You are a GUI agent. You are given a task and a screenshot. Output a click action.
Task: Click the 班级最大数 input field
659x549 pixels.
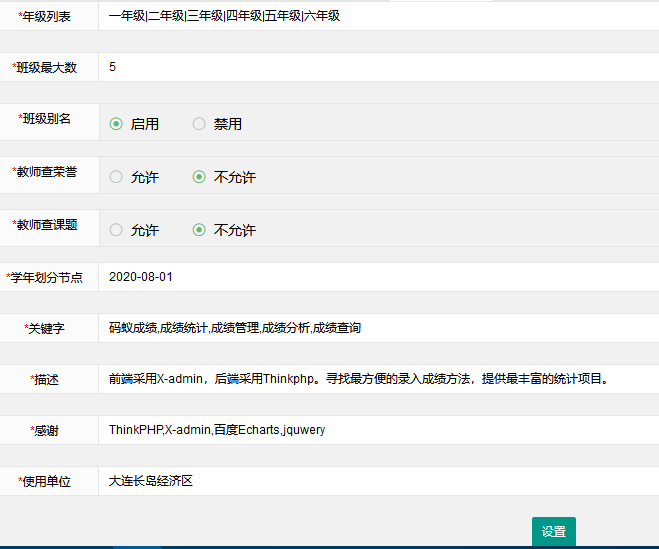pyautogui.click(x=378, y=67)
